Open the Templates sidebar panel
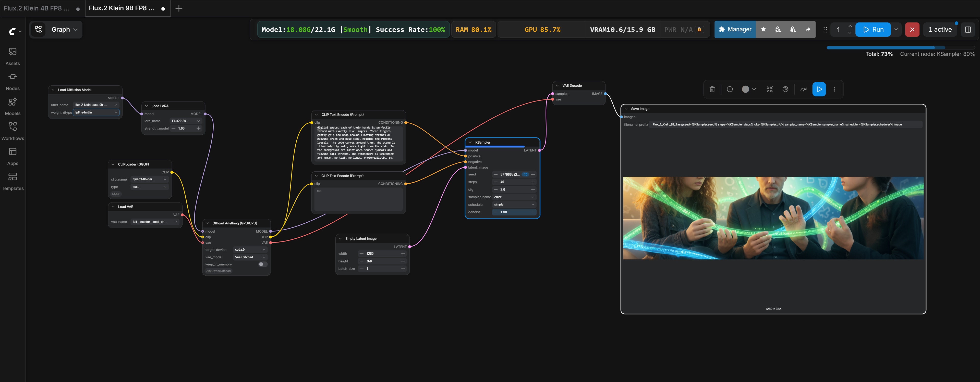This screenshot has height=382, width=980. 13,182
